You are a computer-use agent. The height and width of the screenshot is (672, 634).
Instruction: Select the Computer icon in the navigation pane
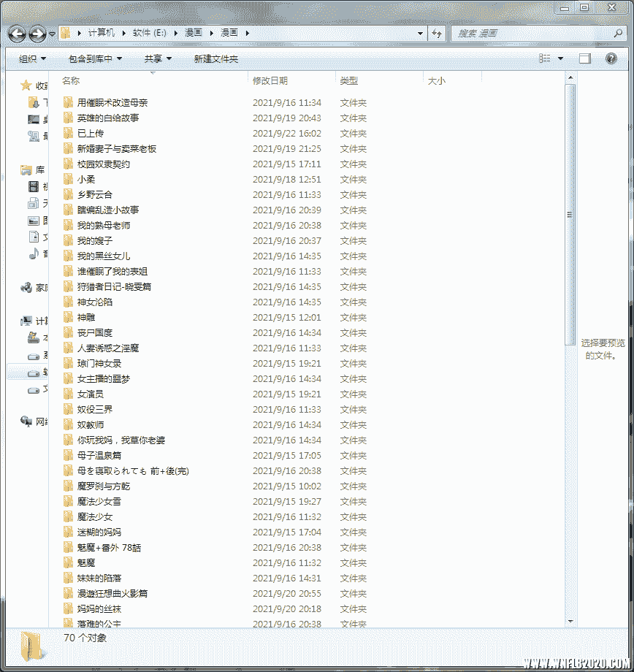click(x=26, y=321)
